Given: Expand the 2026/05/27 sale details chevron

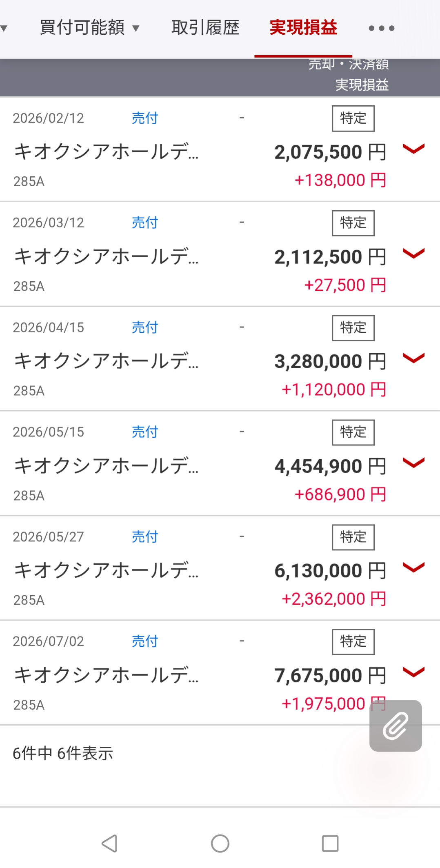Looking at the screenshot, I should (413, 567).
